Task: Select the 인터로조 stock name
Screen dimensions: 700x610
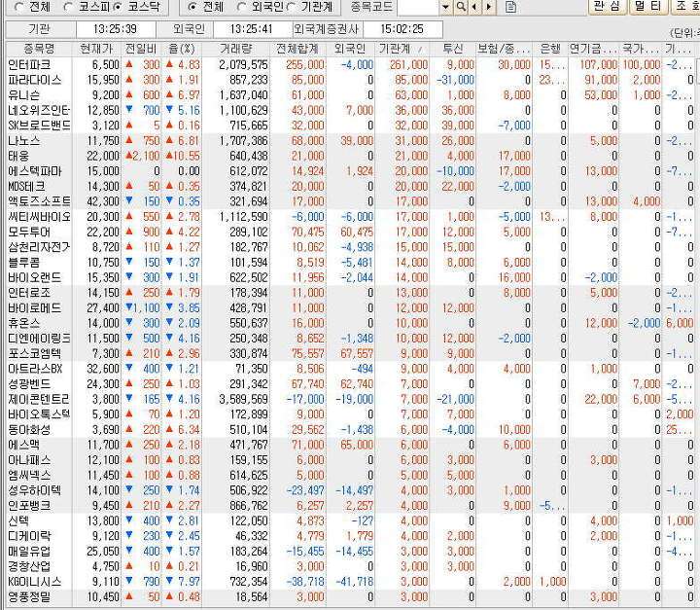Action: (29, 293)
